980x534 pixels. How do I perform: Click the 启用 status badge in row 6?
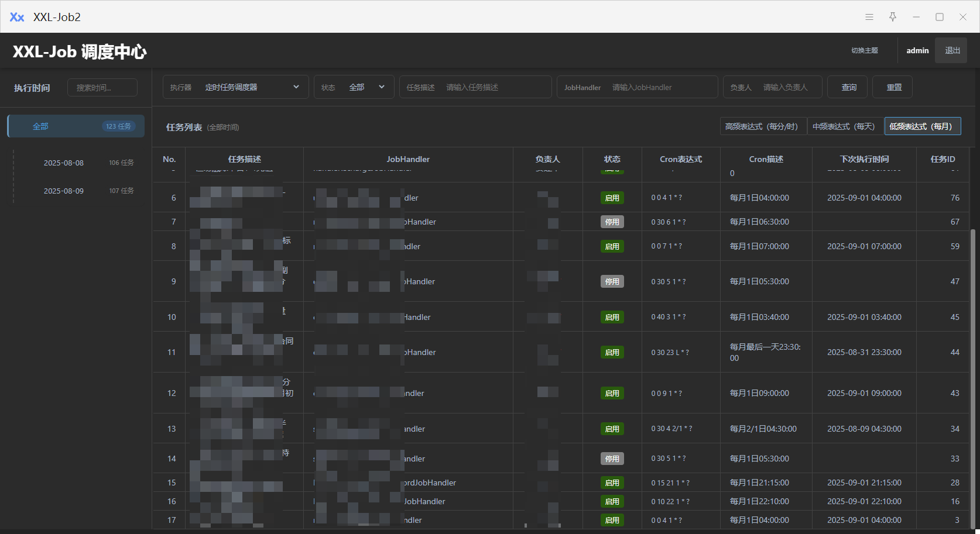pyautogui.click(x=612, y=198)
